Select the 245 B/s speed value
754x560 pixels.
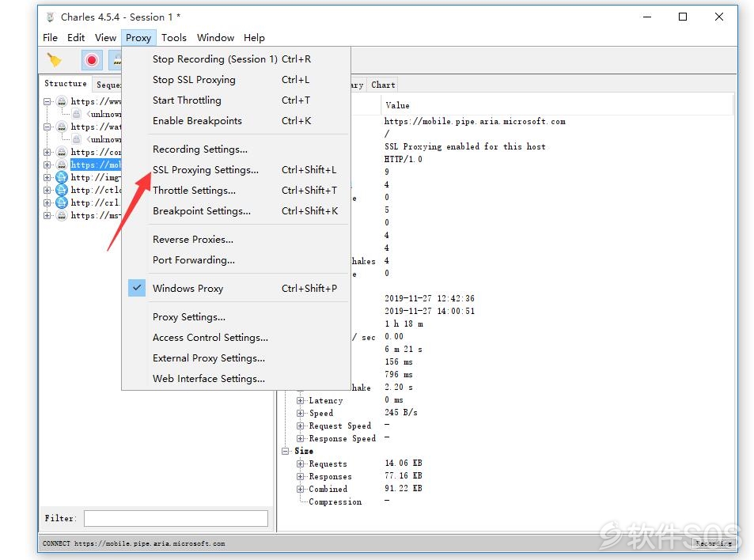point(401,412)
